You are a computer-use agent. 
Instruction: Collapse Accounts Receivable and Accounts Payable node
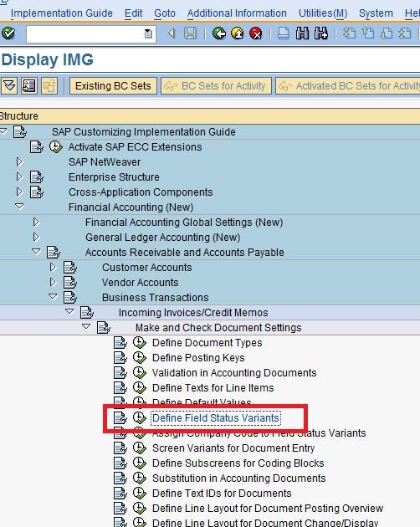(x=36, y=252)
